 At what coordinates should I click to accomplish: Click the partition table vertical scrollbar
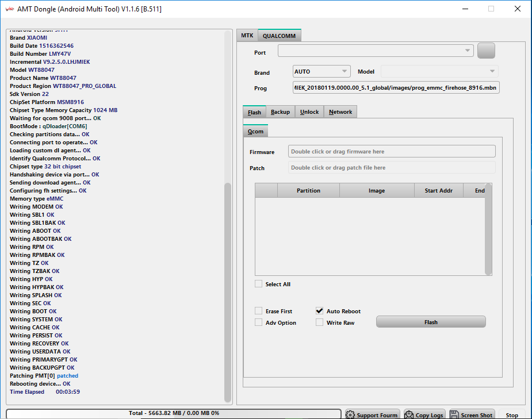tap(488, 229)
